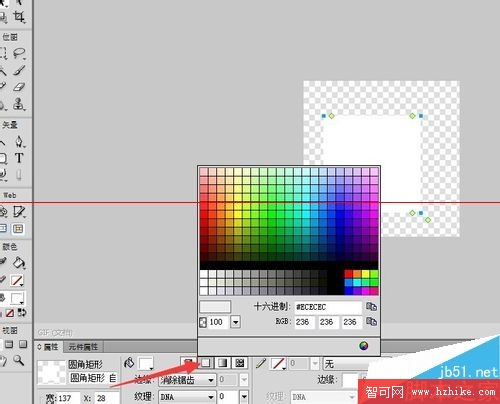
Task: Choose the gradient fill type button
Action: (222, 363)
